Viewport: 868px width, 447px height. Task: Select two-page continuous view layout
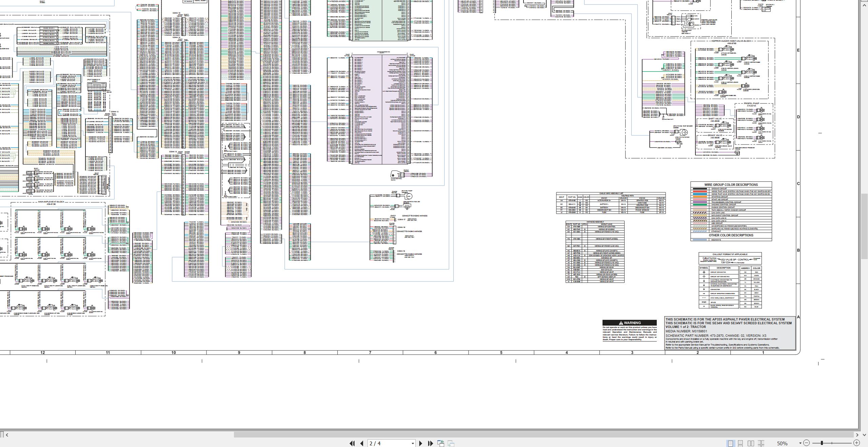click(x=761, y=443)
